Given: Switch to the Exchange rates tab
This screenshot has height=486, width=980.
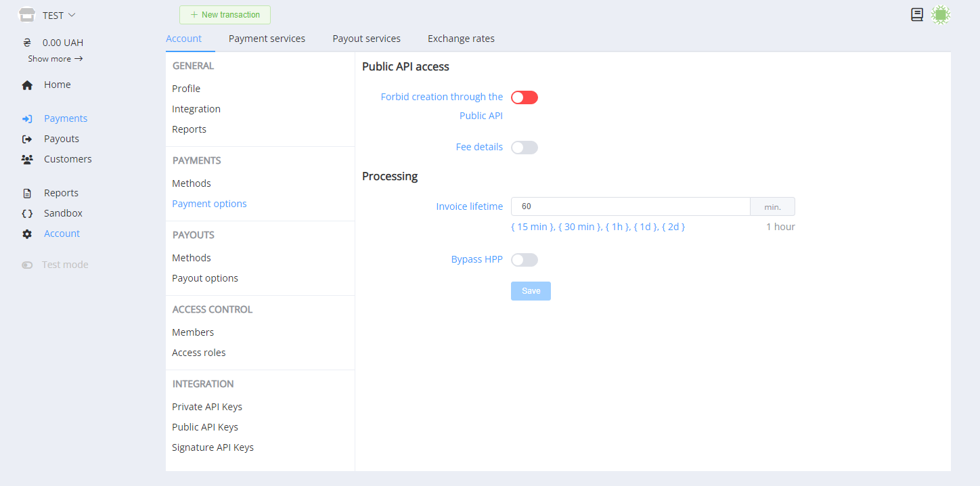Looking at the screenshot, I should 461,39.
